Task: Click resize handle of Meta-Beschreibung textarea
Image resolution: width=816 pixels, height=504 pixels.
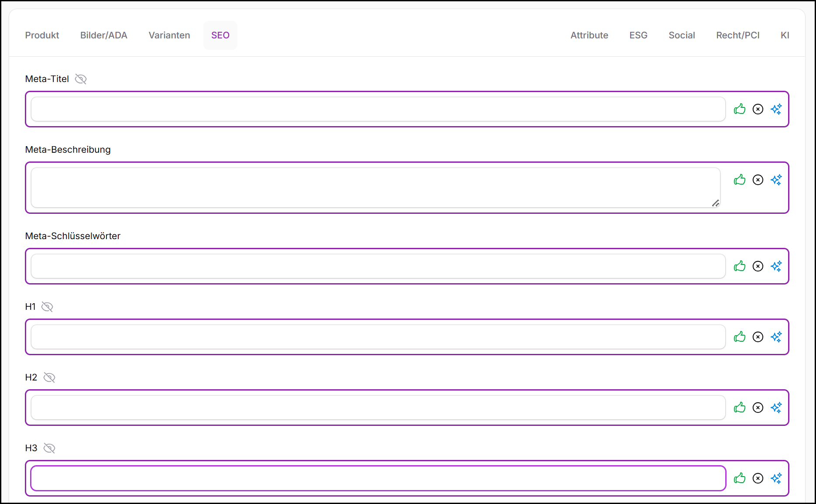Action: point(716,203)
